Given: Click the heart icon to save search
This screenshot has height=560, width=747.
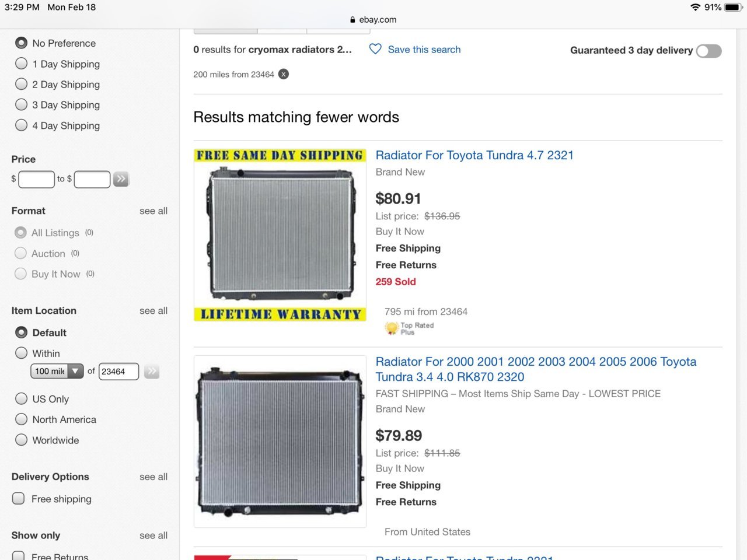Looking at the screenshot, I should (x=375, y=50).
